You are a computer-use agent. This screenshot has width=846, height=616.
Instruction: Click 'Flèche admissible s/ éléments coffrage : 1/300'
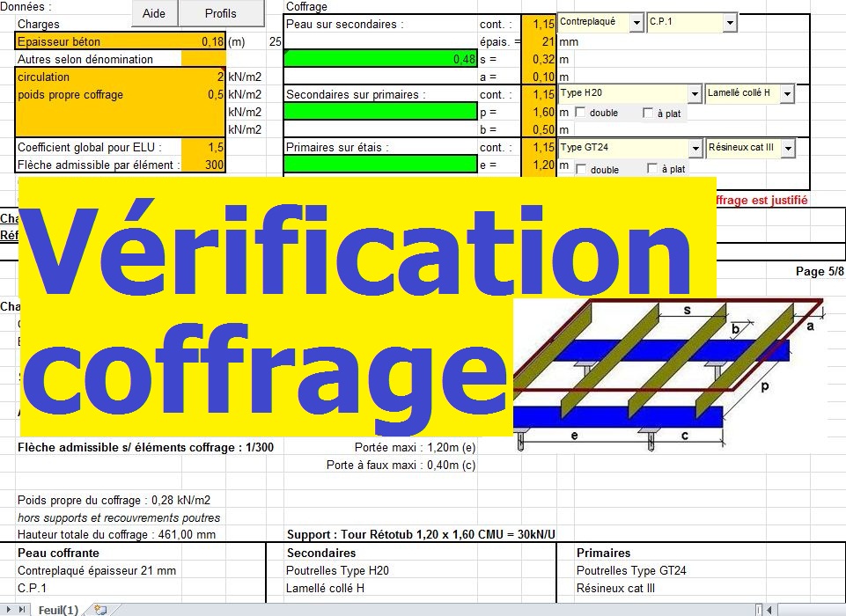[145, 447]
